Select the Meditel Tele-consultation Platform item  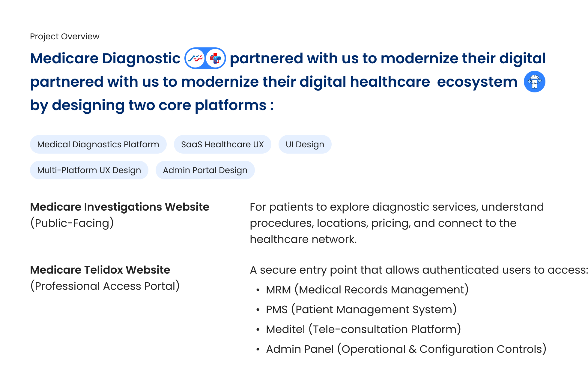363,329
